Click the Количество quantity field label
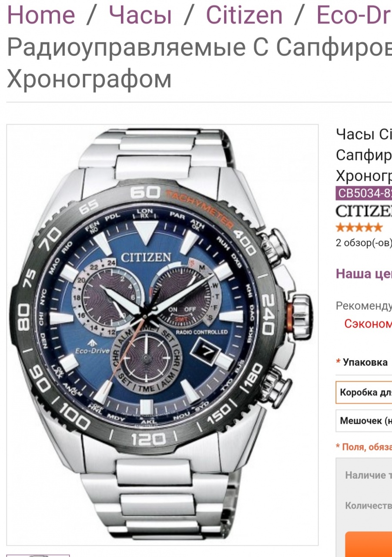 pos(369,506)
